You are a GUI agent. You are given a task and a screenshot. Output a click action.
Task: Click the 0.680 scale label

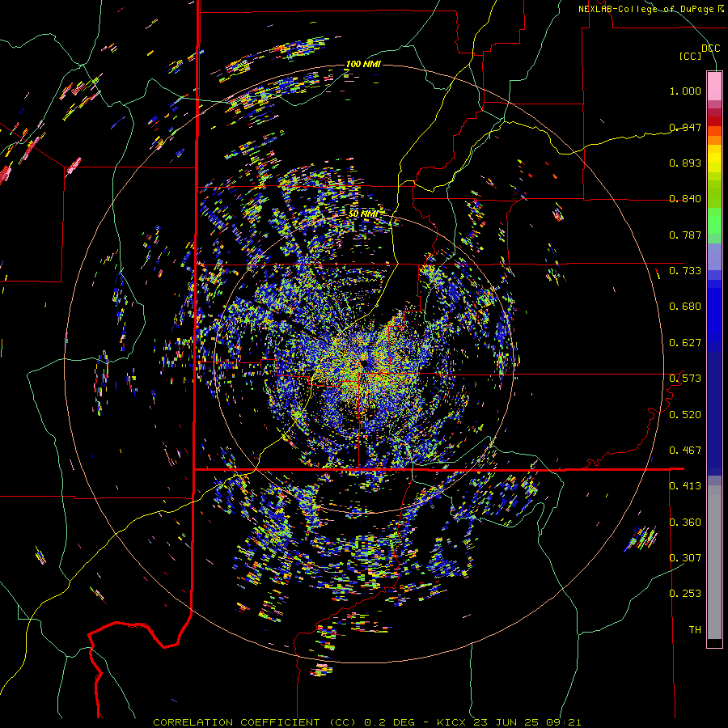pos(685,306)
